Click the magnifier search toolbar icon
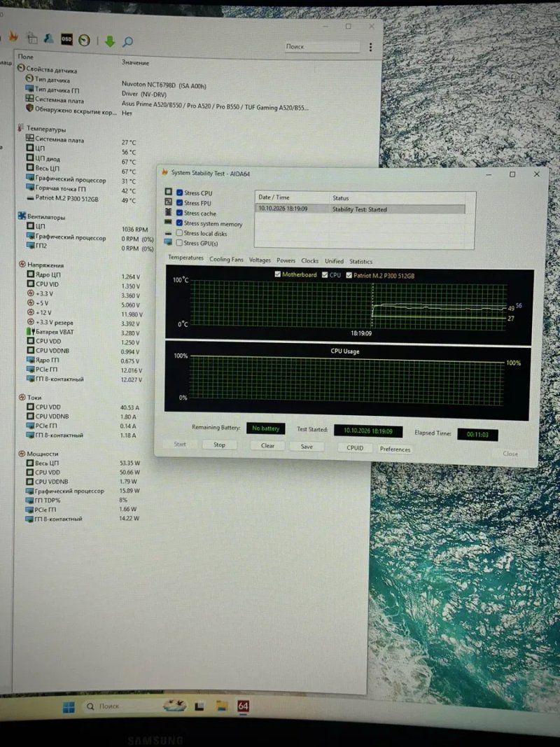This screenshot has height=747, width=560. click(127, 42)
